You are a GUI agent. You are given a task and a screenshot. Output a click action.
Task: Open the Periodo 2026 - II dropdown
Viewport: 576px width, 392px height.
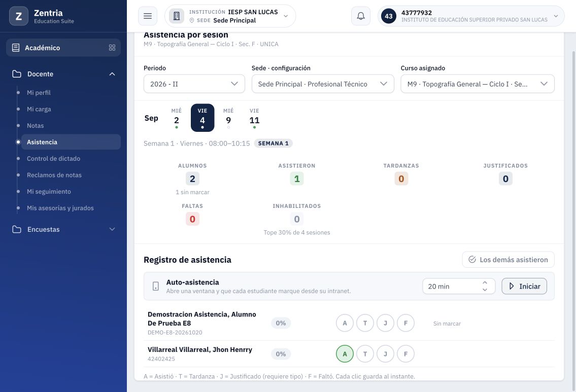click(194, 84)
